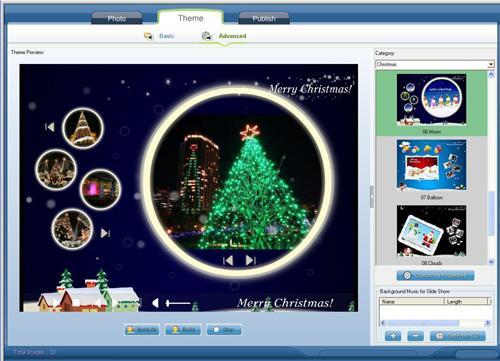Click next photo arrow inside main circle
Screen dimensions: 500x361
pos(250,260)
